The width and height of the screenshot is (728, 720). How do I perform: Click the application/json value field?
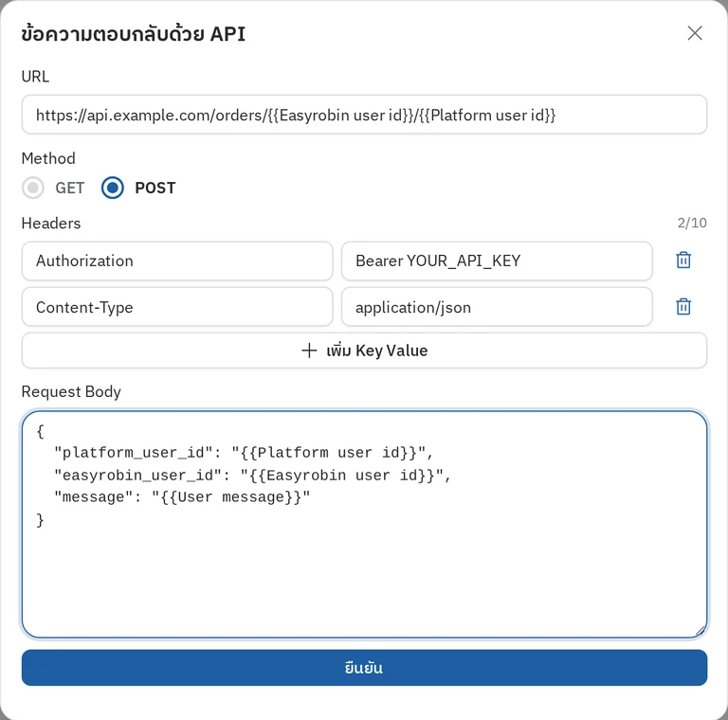(497, 307)
